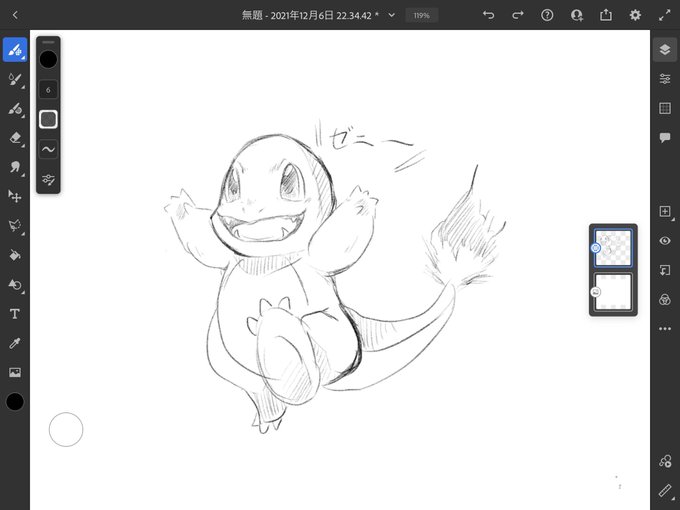The width and height of the screenshot is (680, 510).
Task: Click top layer's pixel type badge
Action: coord(595,248)
